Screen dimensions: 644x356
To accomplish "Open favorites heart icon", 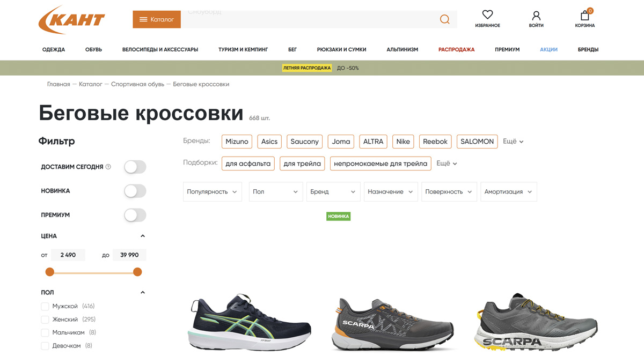I will 487,15.
